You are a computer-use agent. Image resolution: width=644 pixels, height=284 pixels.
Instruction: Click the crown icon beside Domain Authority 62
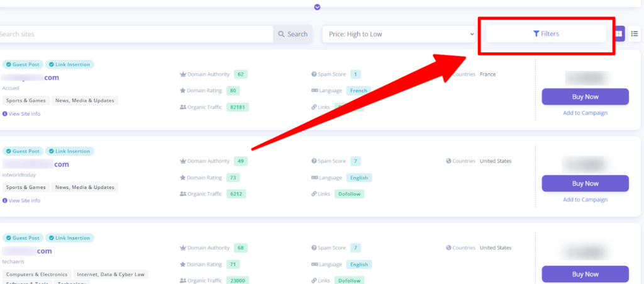click(183, 74)
